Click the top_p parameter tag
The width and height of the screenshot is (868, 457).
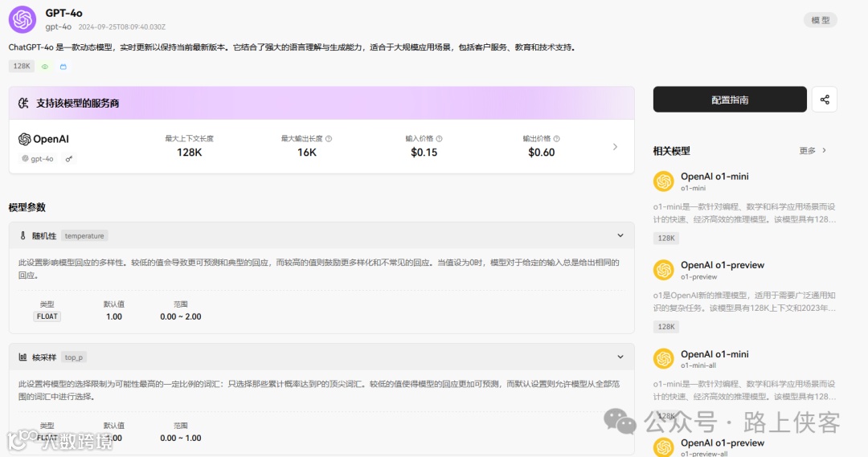pyautogui.click(x=74, y=357)
